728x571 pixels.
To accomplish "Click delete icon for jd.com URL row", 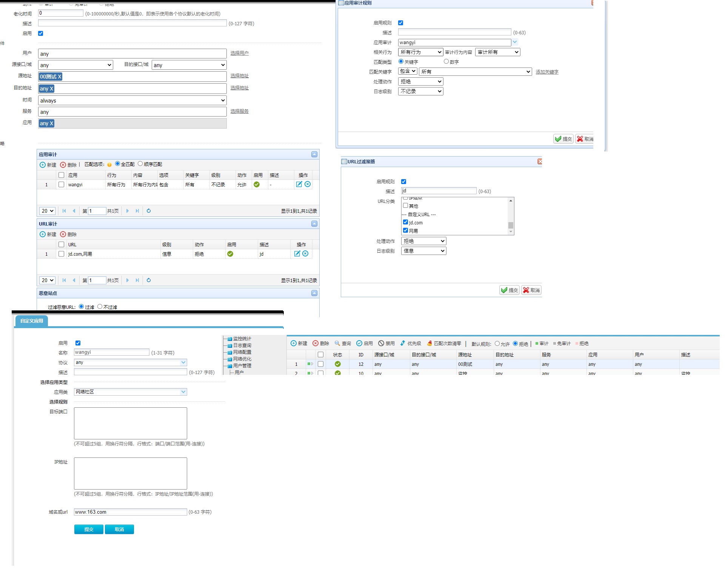I will (x=305, y=254).
